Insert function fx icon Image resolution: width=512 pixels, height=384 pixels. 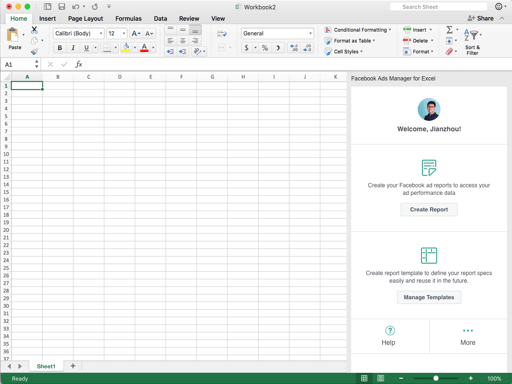(79, 64)
